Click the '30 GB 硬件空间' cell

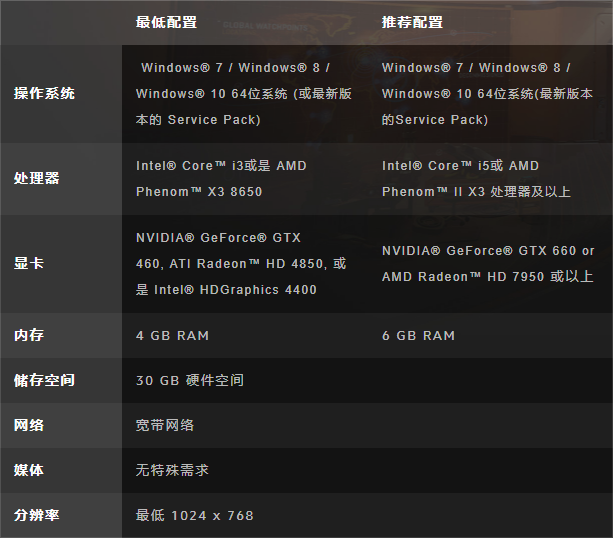tap(190, 380)
